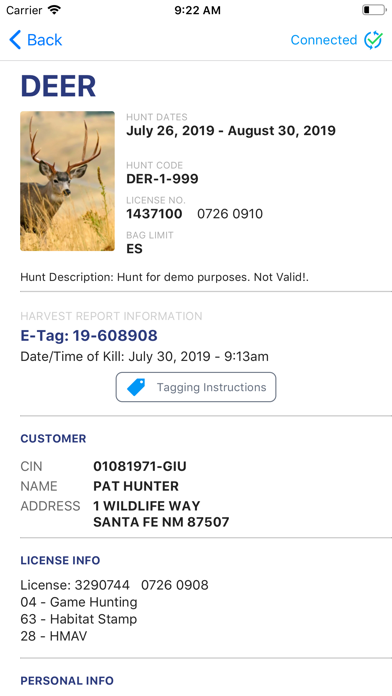Tap the Connected sync checkmark icon
392x696 pixels.
[373, 40]
